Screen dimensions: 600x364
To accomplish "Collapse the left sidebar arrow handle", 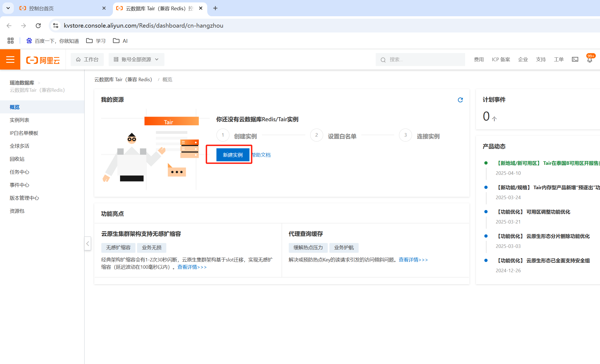I will tap(87, 243).
